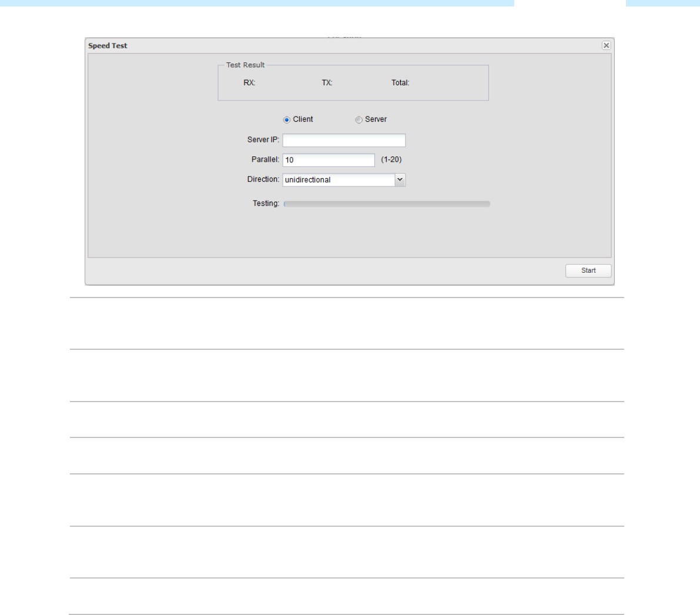Close the Speed Test dialog
Viewport: 700px width, 615px height.
pyautogui.click(x=606, y=45)
